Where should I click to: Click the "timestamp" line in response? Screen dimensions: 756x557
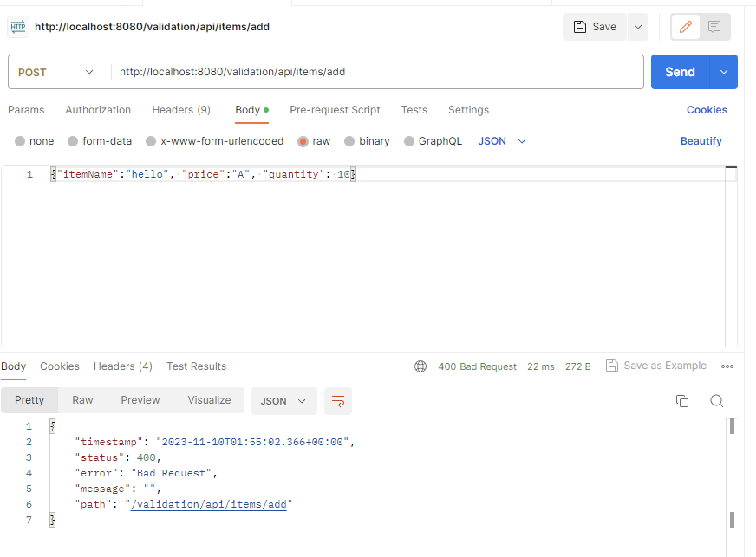214,442
